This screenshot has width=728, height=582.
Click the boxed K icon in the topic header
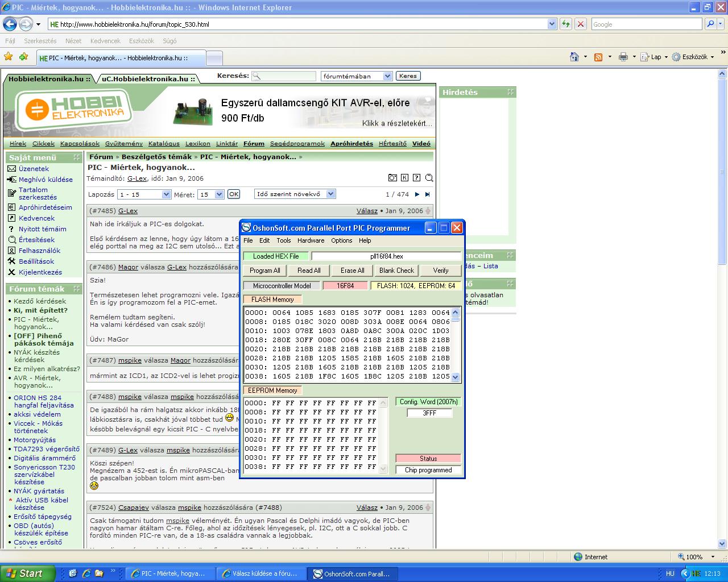coord(404,178)
